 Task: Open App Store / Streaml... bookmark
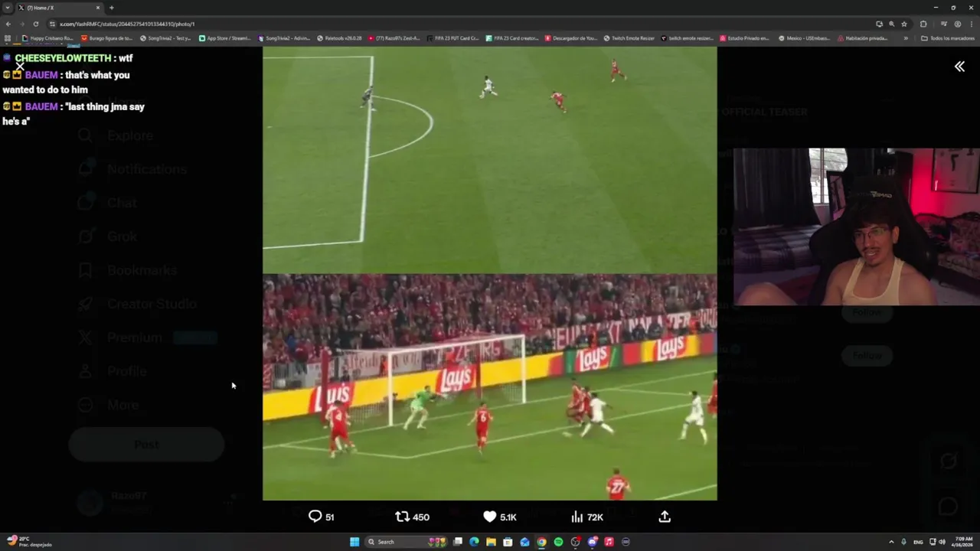pos(225,38)
